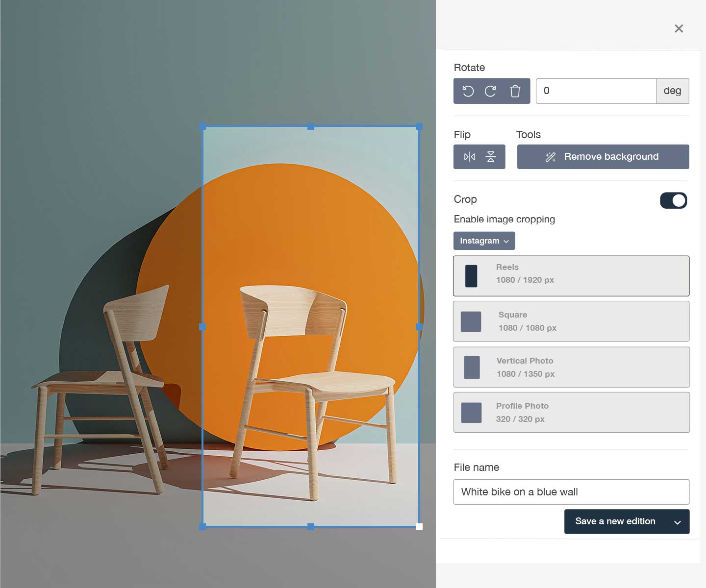
Task: Click trash icon to reset rotation
Action: [515, 91]
